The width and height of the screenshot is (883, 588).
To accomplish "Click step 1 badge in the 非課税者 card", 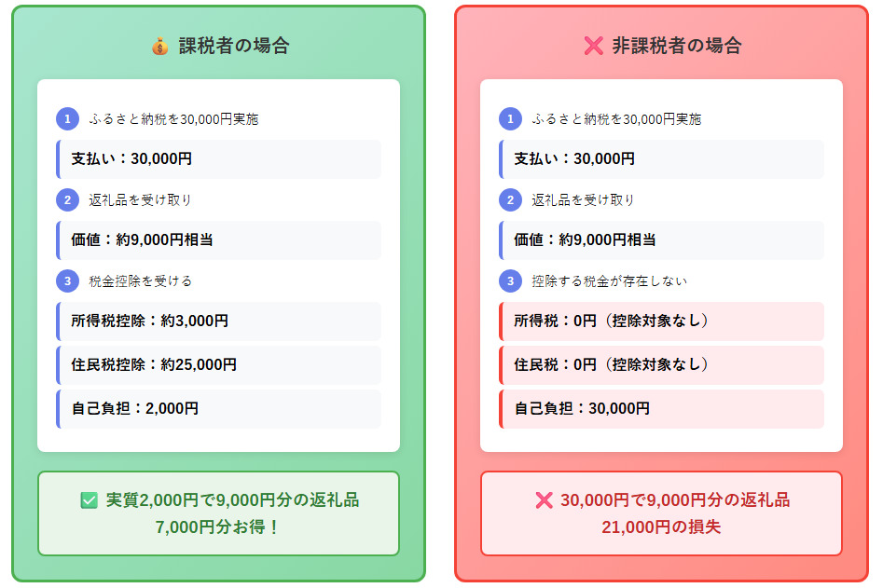I will coord(510,119).
